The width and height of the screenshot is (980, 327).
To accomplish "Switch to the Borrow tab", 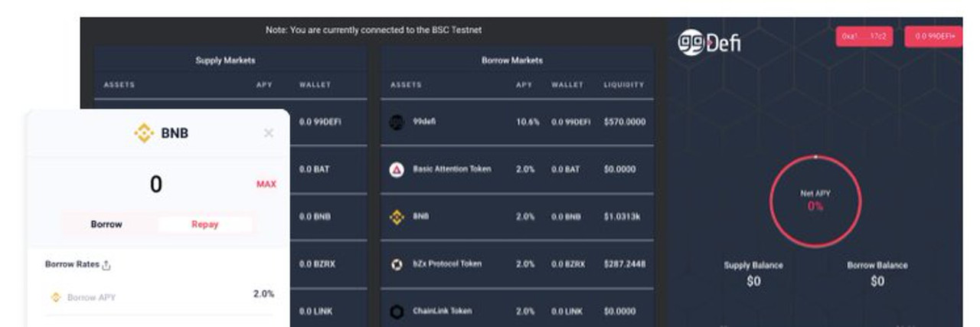I will pos(106,224).
